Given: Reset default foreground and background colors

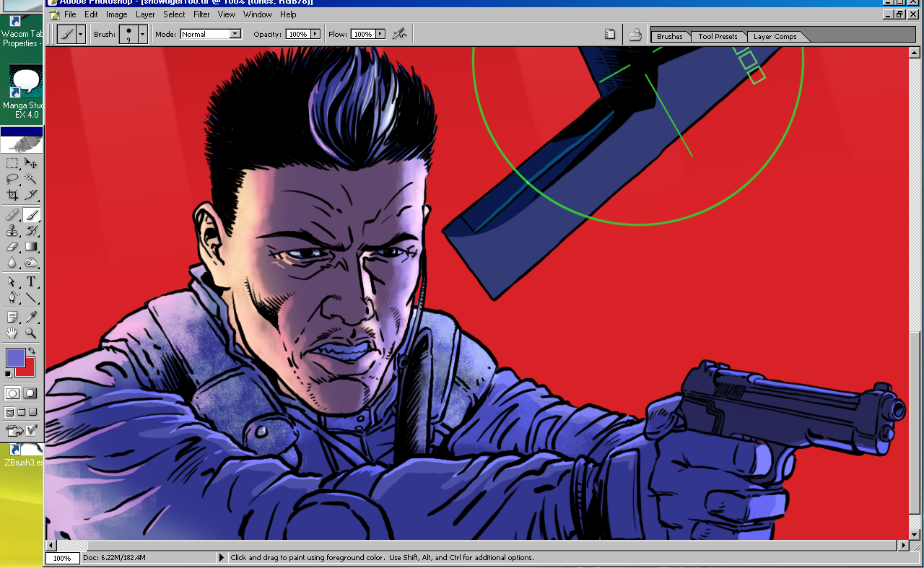Looking at the screenshot, I should [9, 374].
